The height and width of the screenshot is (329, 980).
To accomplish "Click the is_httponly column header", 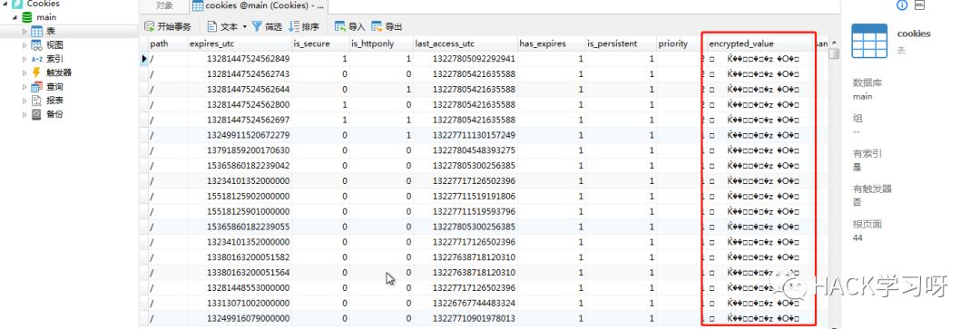I will click(380, 44).
